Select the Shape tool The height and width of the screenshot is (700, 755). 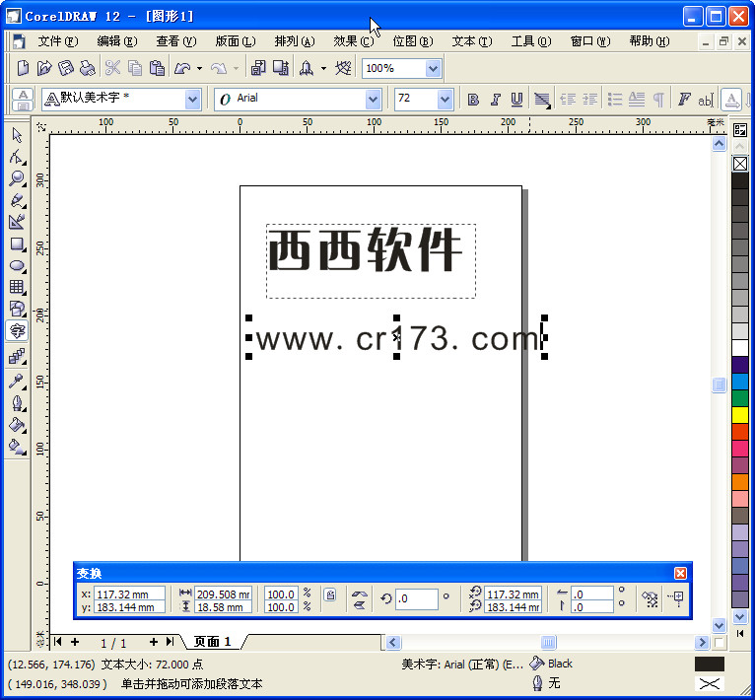[x=17, y=157]
